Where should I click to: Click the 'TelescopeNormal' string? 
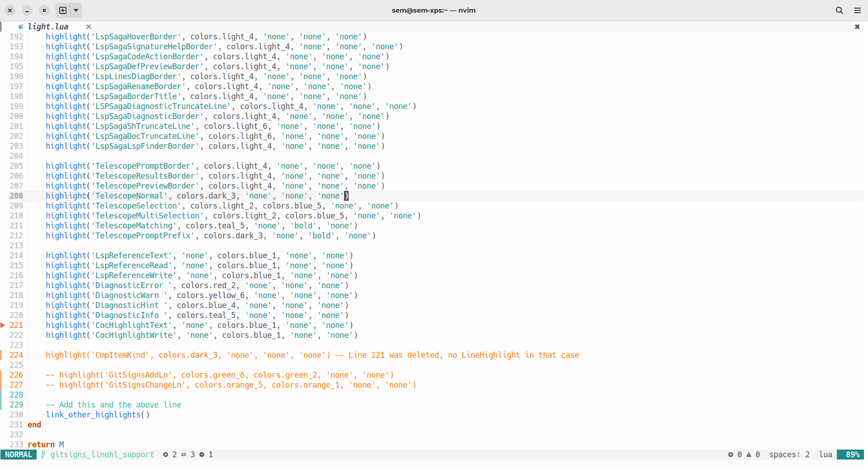pos(129,196)
